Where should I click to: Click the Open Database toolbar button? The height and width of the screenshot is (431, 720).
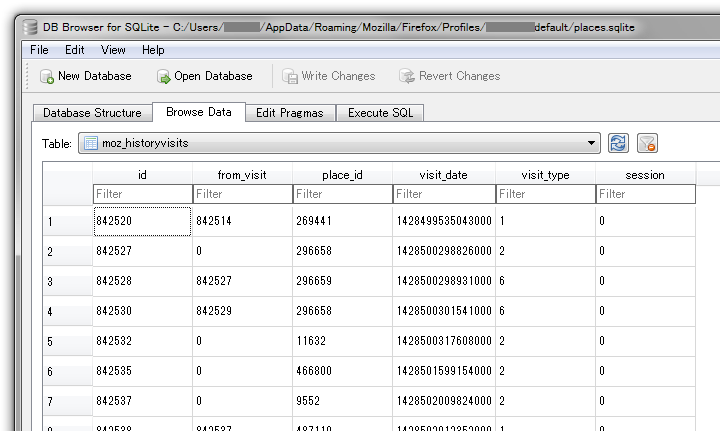pos(204,76)
